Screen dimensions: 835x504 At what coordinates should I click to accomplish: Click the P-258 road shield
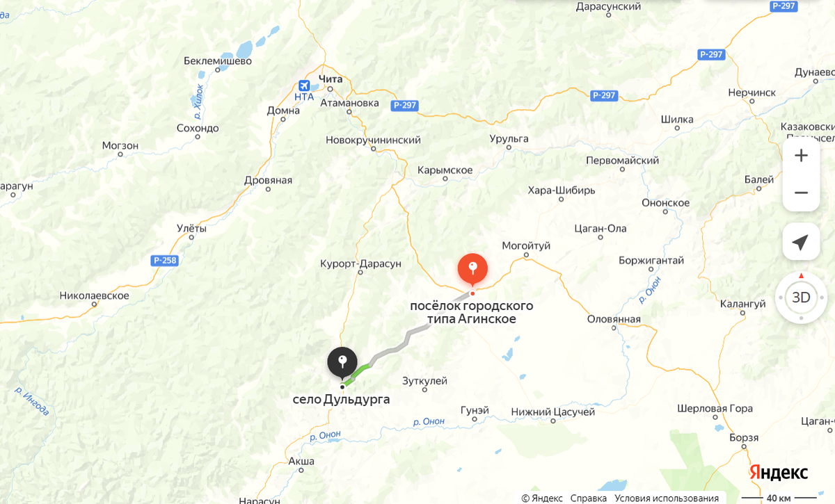click(164, 260)
